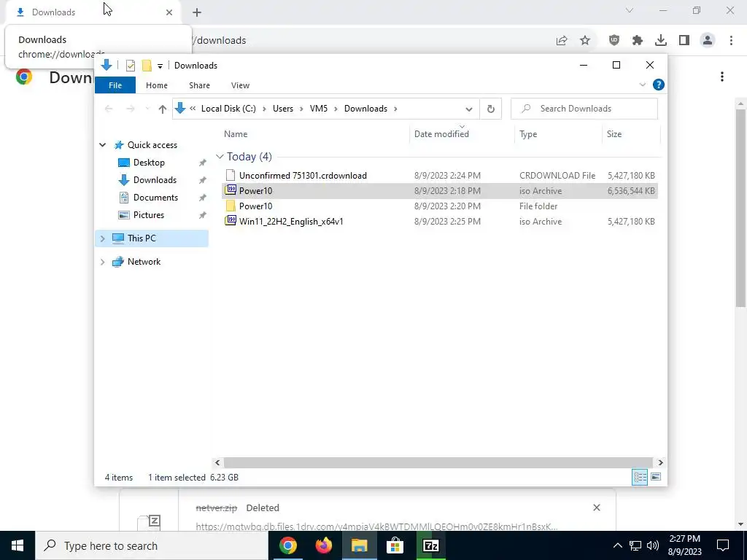Image resolution: width=747 pixels, height=560 pixels.
Task: Open Customize Quick Access Toolbar dropdown
Action: pos(160,66)
